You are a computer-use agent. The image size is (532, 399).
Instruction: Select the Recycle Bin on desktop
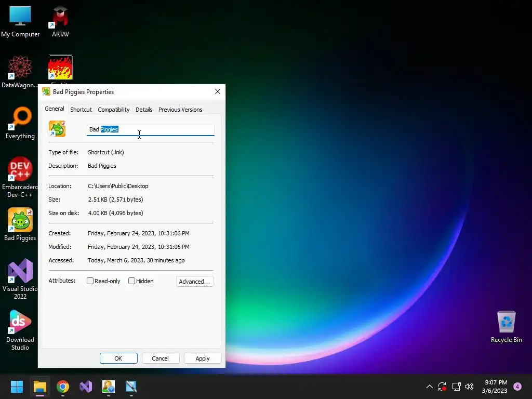pyautogui.click(x=506, y=326)
